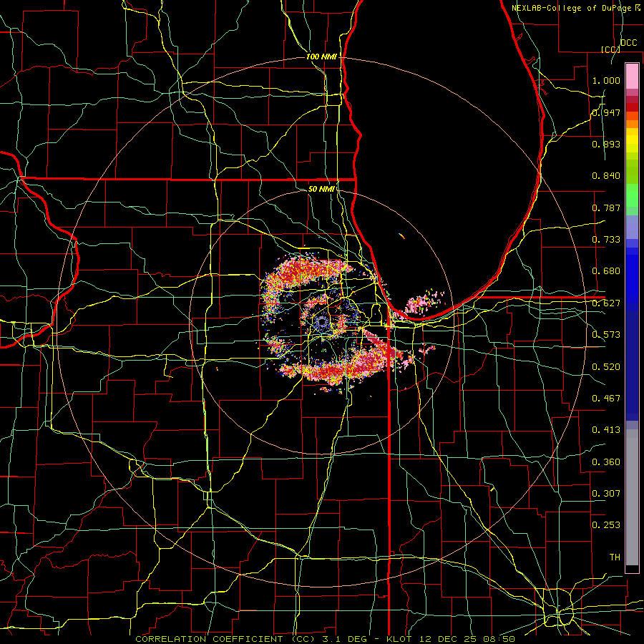Click the 0.840 legend value
Image resolution: width=644 pixels, height=644 pixels.
pyautogui.click(x=606, y=176)
